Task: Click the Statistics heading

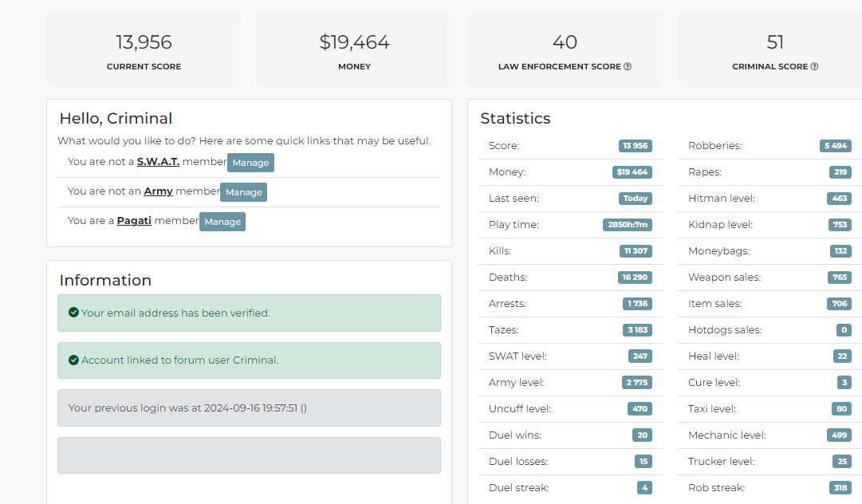Action: 515,119
